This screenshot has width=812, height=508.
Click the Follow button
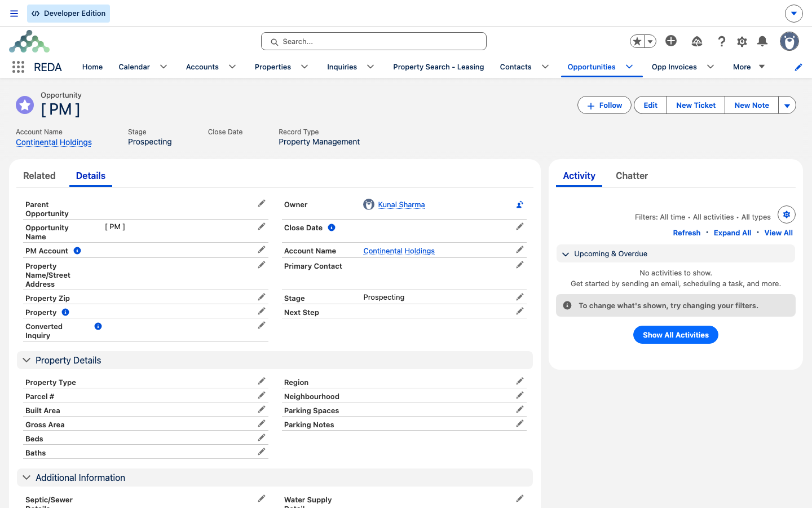coord(604,105)
